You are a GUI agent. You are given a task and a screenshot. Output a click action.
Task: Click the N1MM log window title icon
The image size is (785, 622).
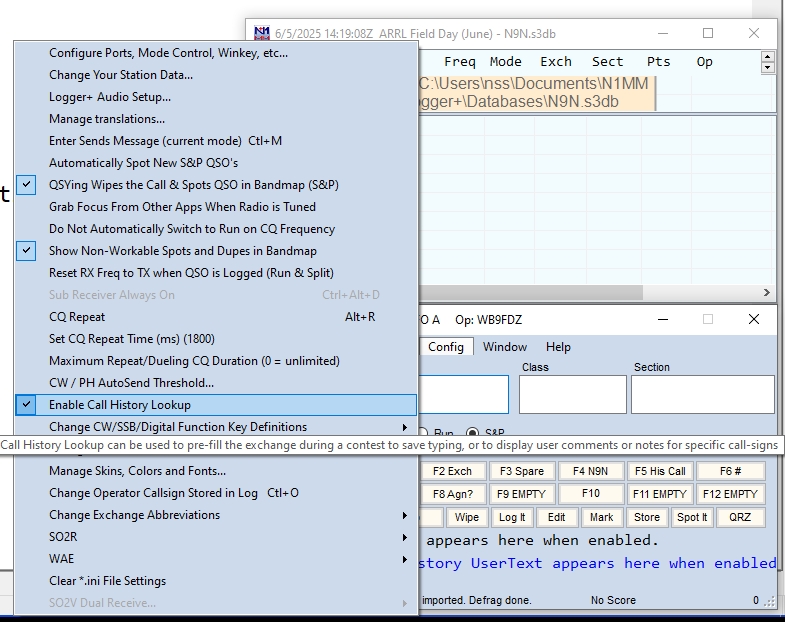coord(262,33)
